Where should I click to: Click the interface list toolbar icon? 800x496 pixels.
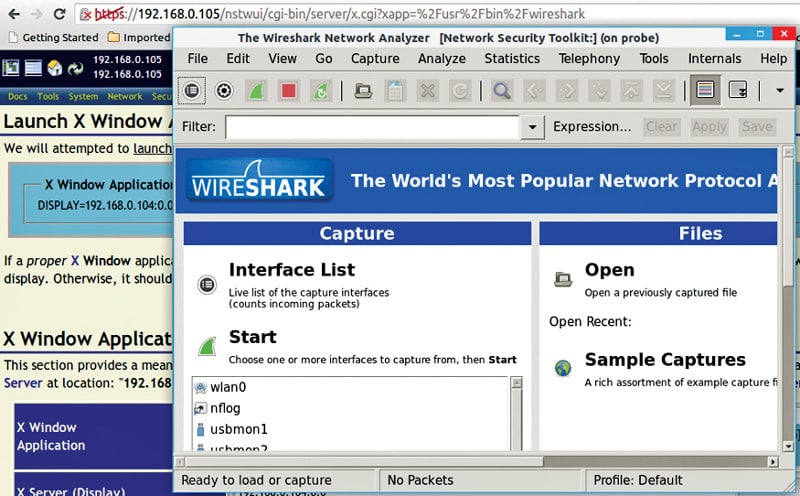(191, 91)
